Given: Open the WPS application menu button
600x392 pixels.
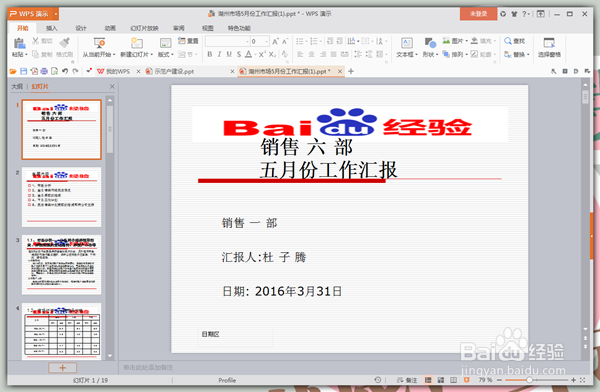Looking at the screenshot, I should 33,14.
